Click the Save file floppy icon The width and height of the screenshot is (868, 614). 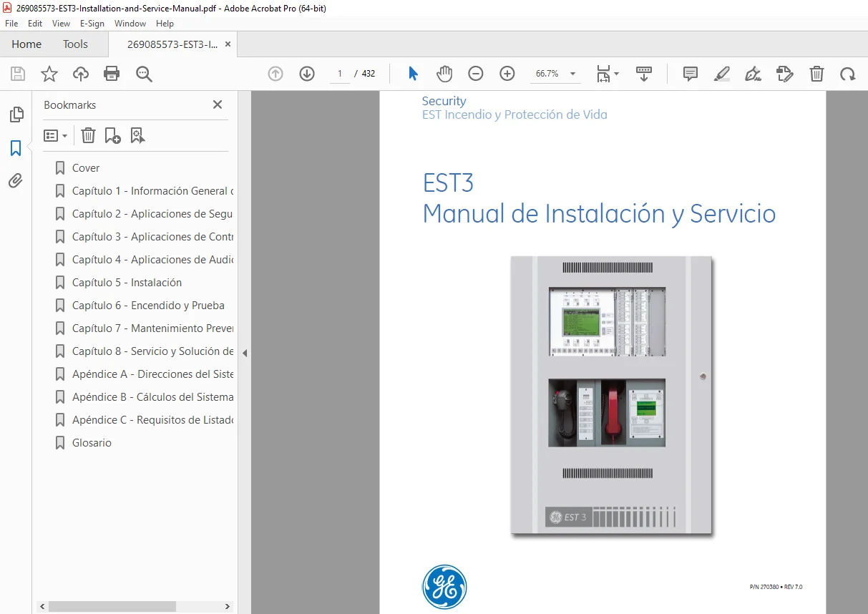pyautogui.click(x=18, y=74)
